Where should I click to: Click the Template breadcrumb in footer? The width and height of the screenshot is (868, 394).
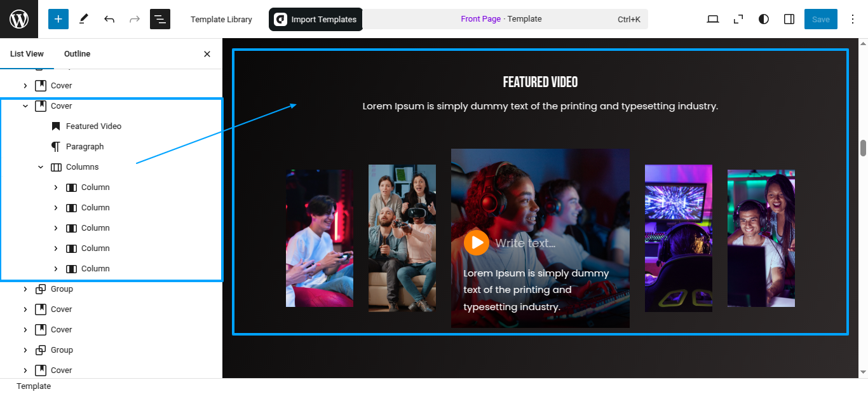coord(34,386)
